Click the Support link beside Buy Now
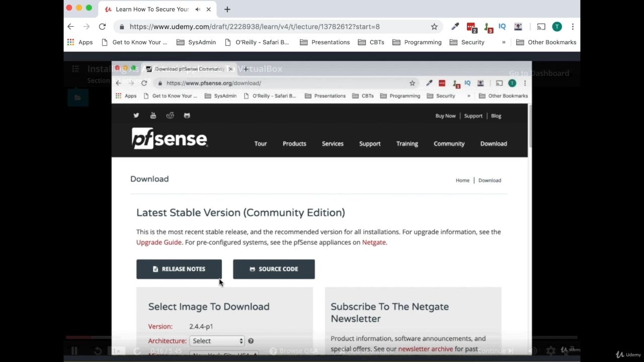Screen dimensions: 644x362 pos(473,116)
